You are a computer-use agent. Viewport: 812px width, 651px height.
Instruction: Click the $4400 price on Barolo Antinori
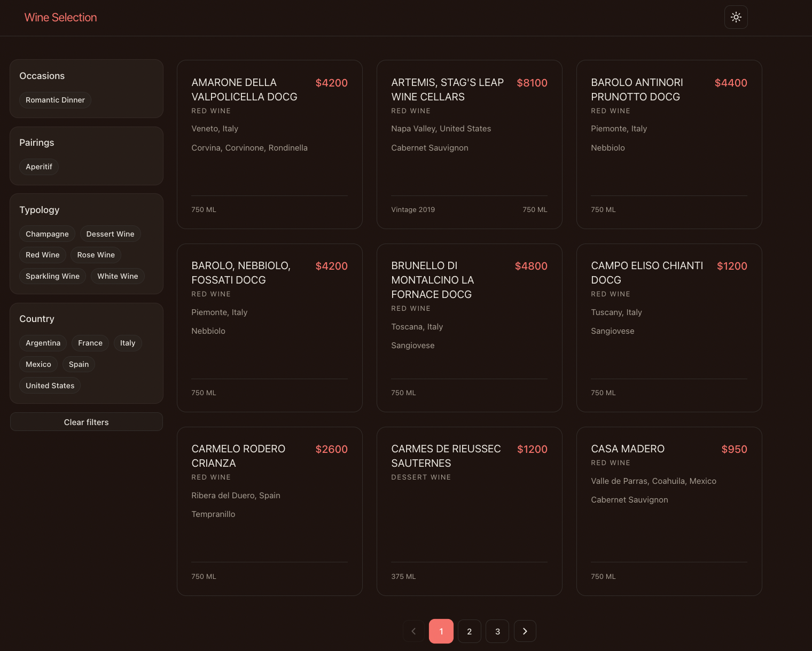(731, 83)
